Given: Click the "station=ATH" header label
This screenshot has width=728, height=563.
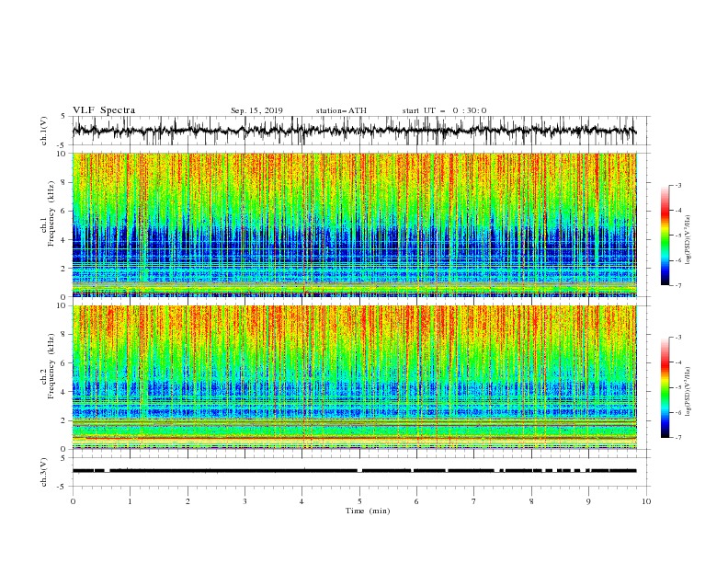Looking at the screenshot, I should pyautogui.click(x=341, y=110).
